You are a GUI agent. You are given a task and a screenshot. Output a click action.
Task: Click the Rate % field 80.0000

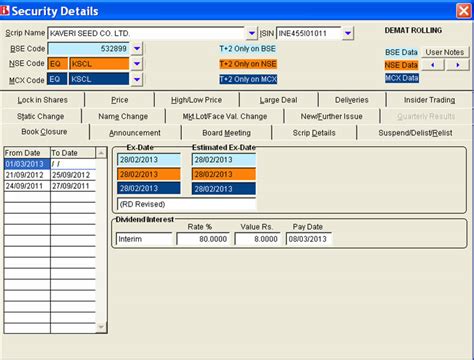[x=203, y=239]
